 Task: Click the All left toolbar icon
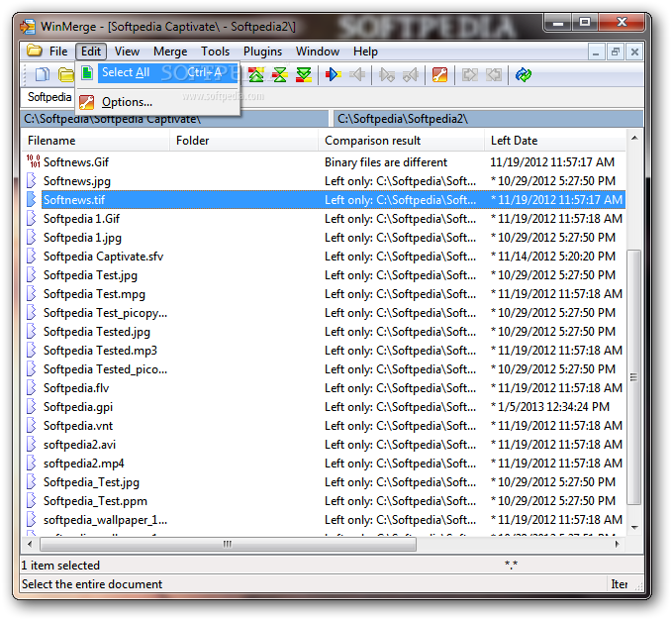point(494,75)
